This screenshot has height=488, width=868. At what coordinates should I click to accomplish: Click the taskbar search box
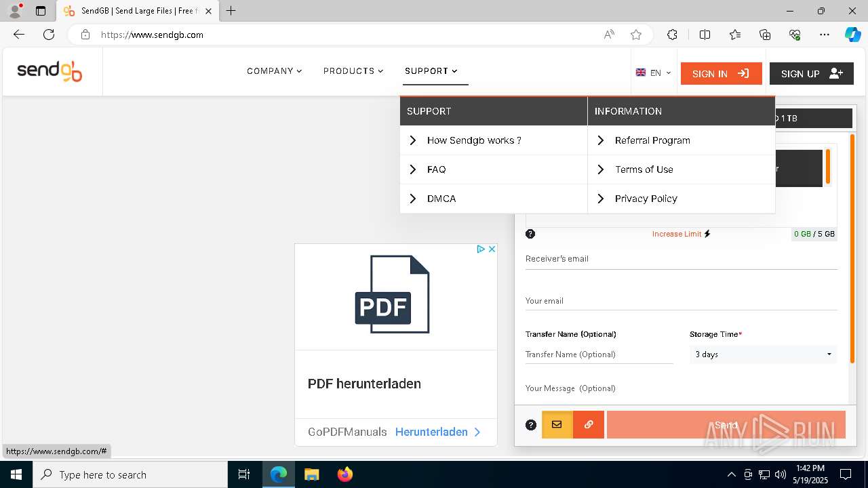point(130,474)
